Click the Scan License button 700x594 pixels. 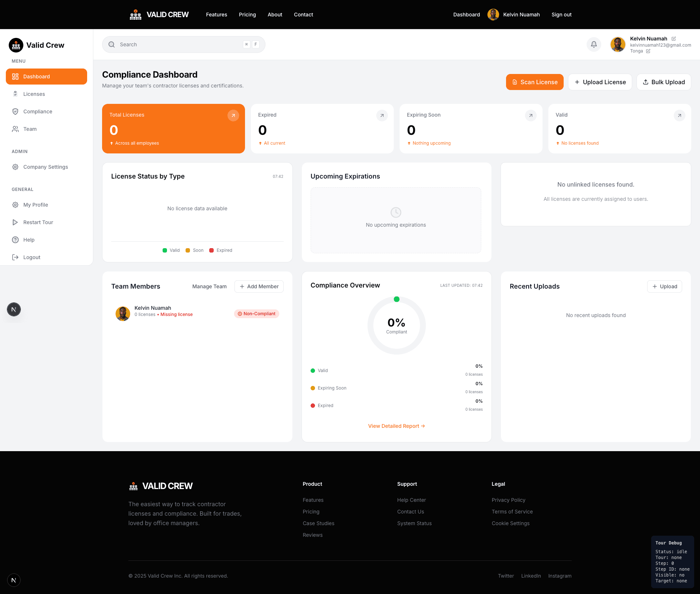pos(534,82)
